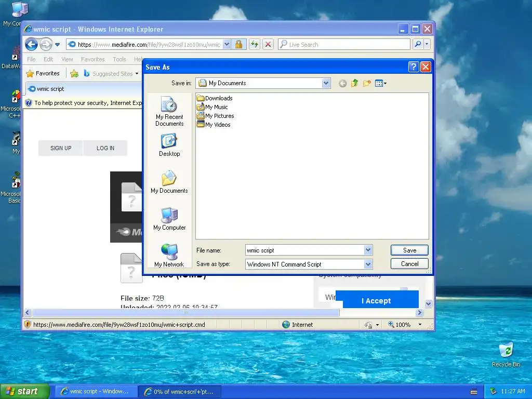
Task: Click the security lock icon
Action: pos(238,44)
